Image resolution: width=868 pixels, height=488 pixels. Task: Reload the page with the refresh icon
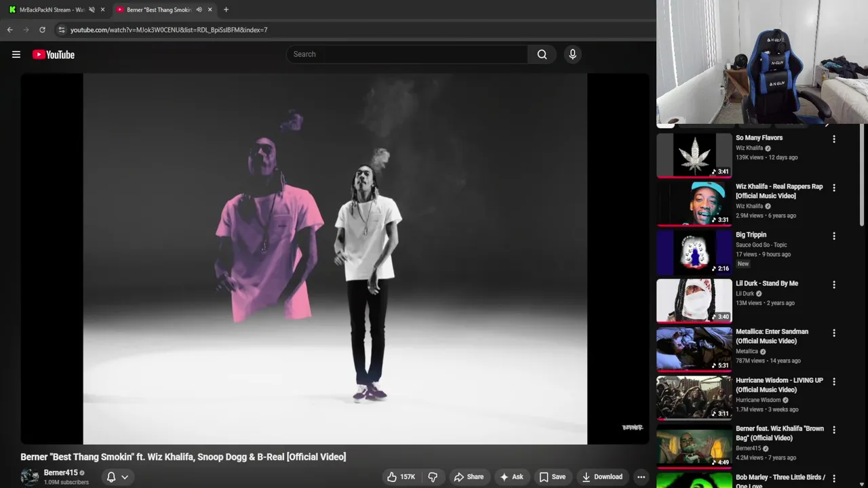pos(42,30)
